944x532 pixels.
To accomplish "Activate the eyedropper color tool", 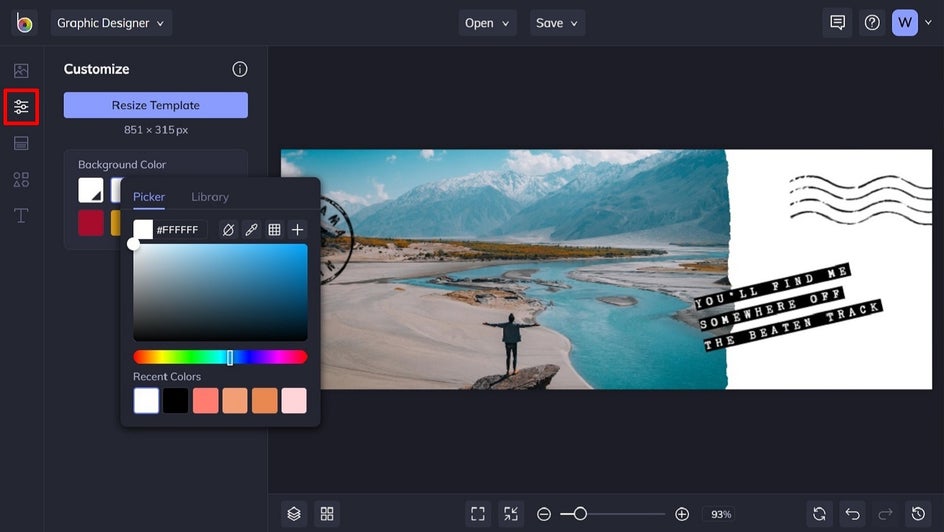I will point(251,229).
